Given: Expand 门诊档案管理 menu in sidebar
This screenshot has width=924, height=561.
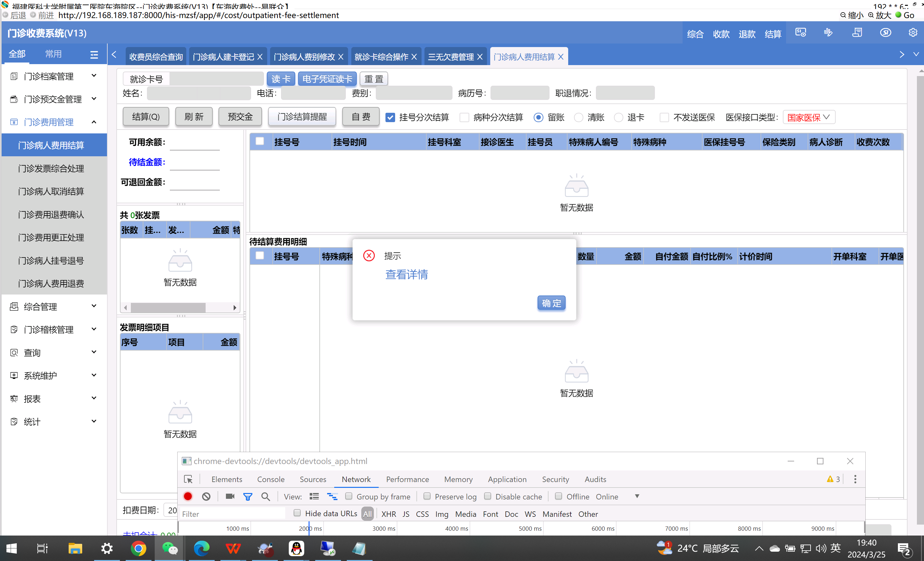Looking at the screenshot, I should coord(53,76).
